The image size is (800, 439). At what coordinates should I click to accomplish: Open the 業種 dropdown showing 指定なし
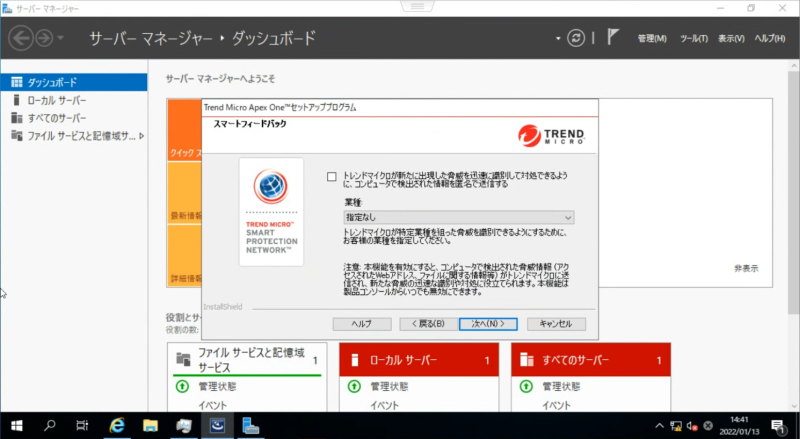pos(459,217)
